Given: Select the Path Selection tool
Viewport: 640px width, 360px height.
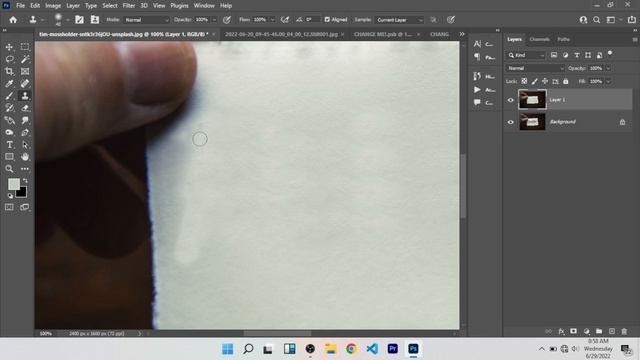Looking at the screenshot, I should tap(25, 145).
